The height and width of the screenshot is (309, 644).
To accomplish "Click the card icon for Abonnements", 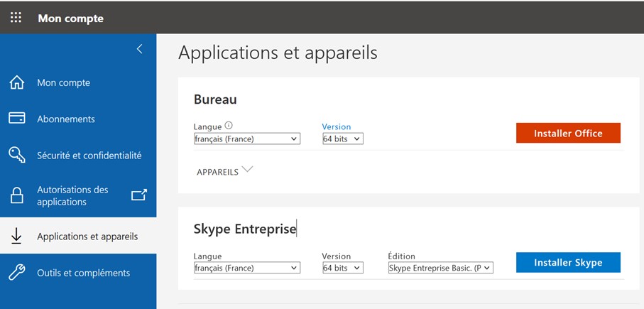I will click(17, 119).
